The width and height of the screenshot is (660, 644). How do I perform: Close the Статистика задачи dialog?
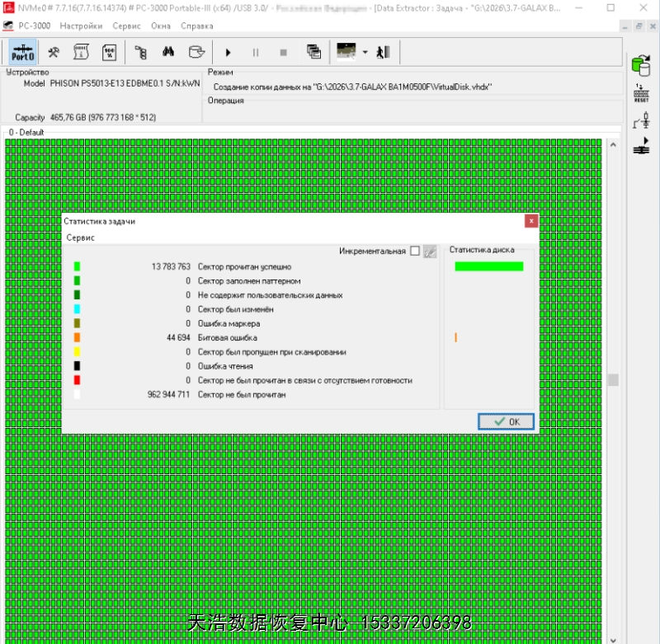pyautogui.click(x=531, y=221)
